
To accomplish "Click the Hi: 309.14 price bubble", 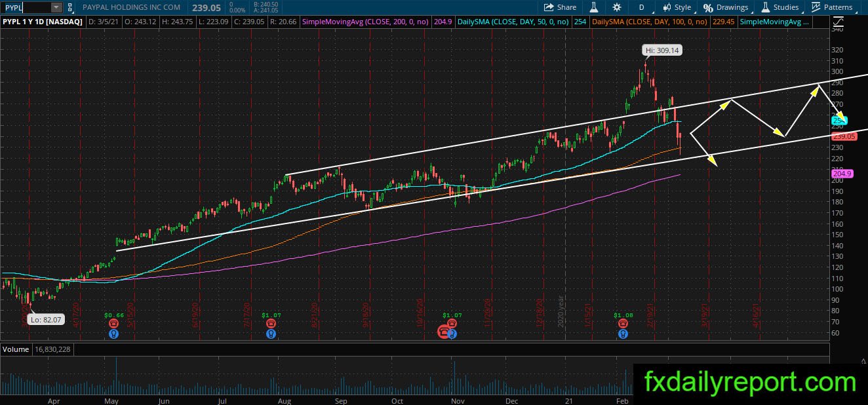I will (662, 50).
